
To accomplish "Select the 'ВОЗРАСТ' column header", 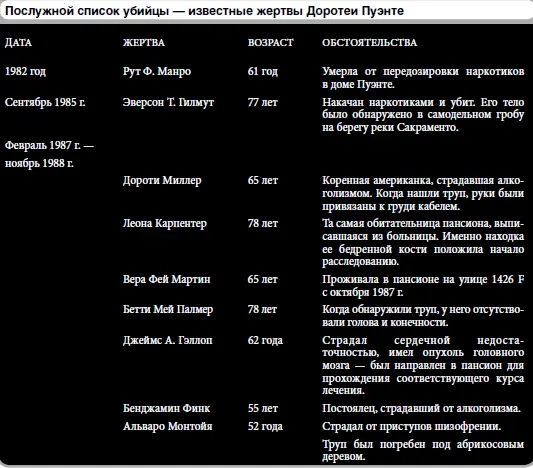I will (271, 42).
